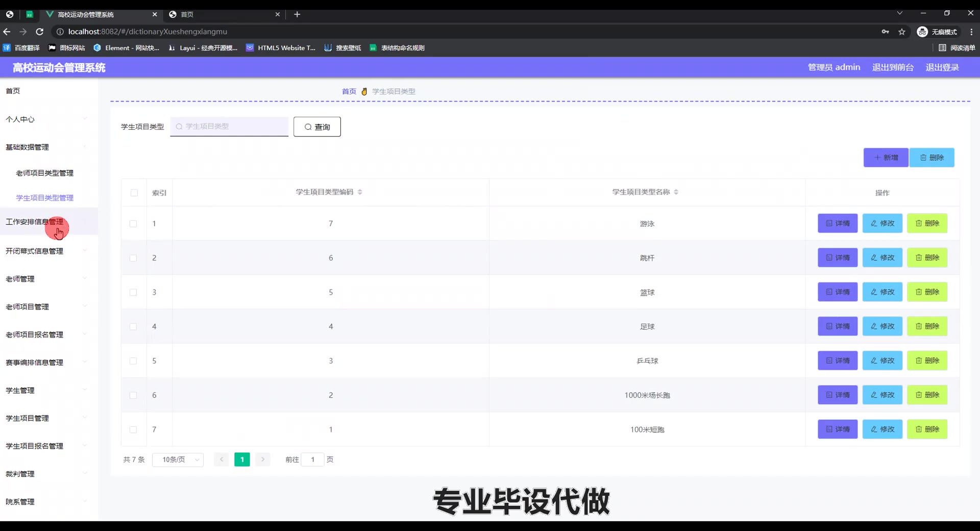Viewport: 980px width, 531px height.
Task: Open the 搜索壁纸 bookmark
Action: (342, 48)
